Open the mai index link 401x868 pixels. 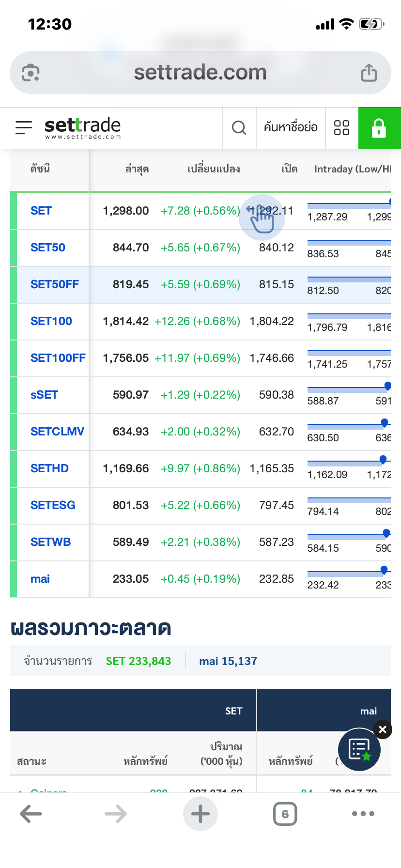coord(40,579)
